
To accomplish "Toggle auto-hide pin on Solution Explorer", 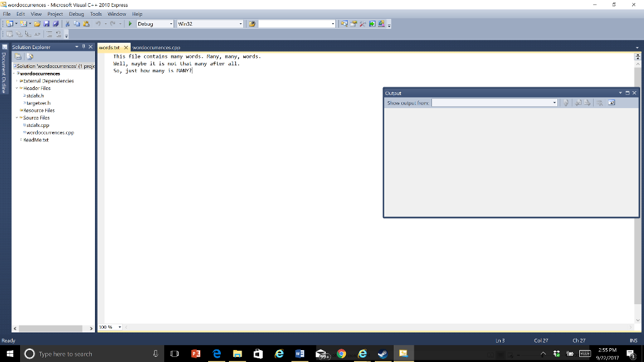I will [84, 47].
